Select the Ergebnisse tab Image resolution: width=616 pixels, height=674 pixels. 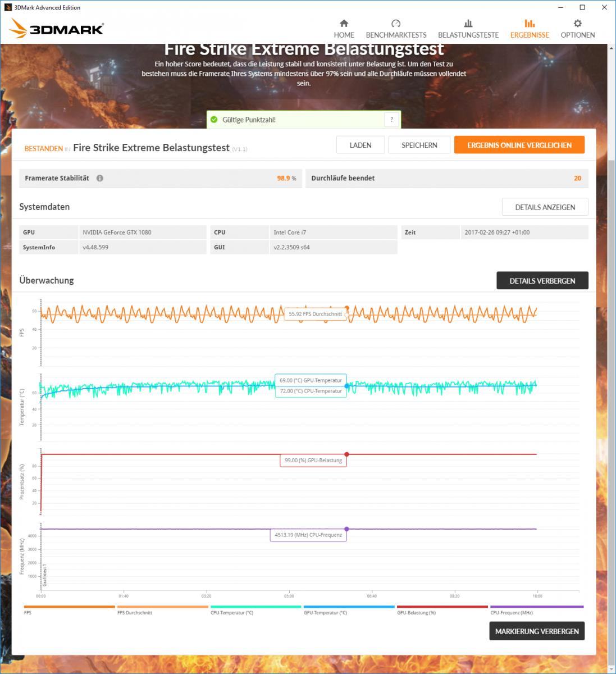[530, 29]
